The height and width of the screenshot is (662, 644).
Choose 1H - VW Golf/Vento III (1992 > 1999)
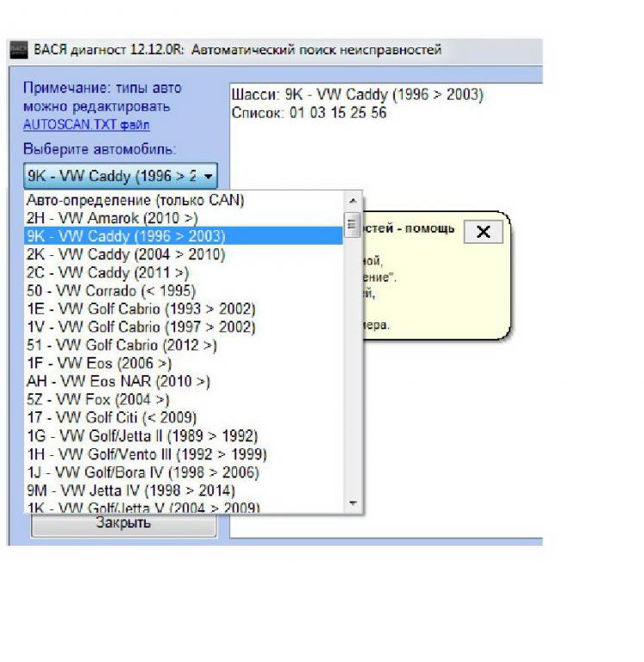[184, 455]
